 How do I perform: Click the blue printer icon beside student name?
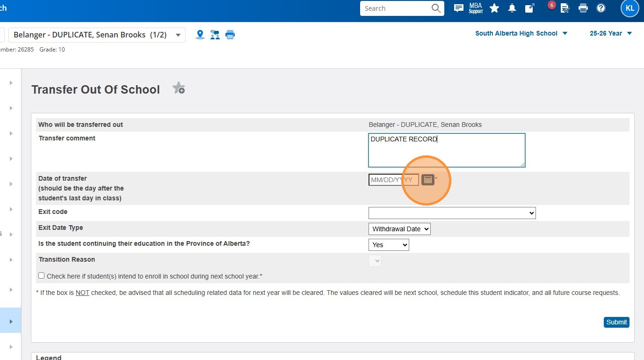[x=230, y=35]
